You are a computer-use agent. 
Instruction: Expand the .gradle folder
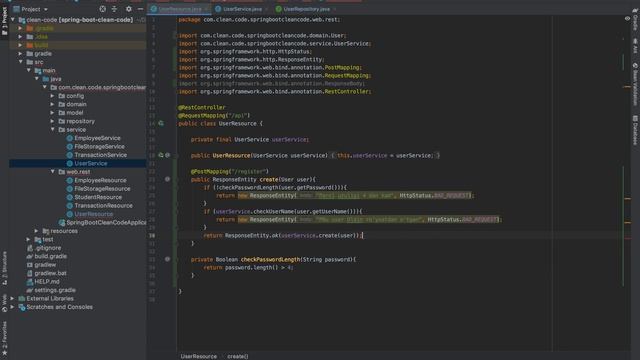click(20, 28)
